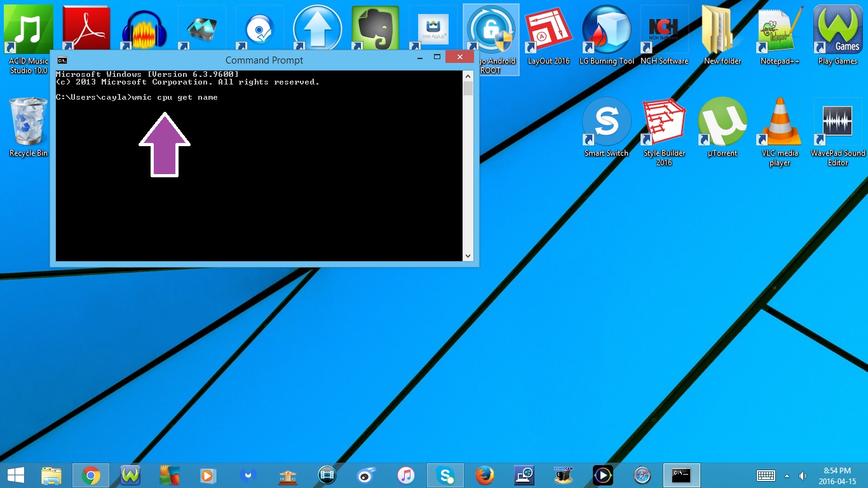Select the New folder icon

722,35
